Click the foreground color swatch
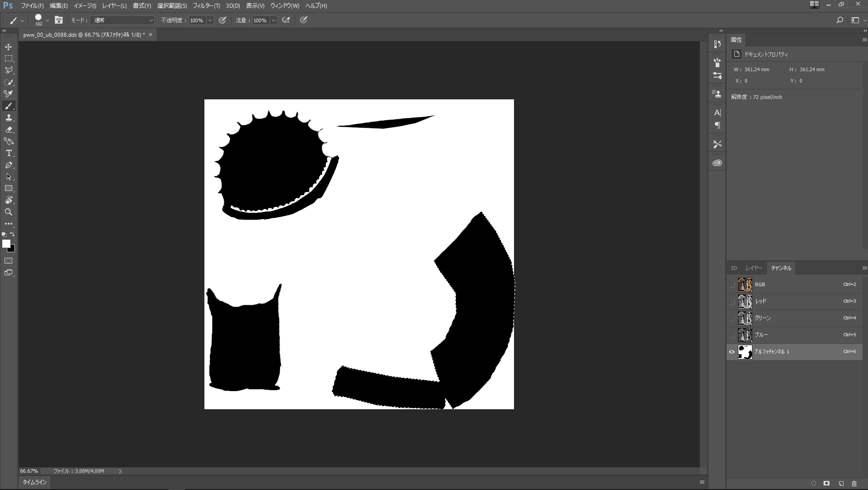Screen dimensions: 868x490 (x=6, y=244)
